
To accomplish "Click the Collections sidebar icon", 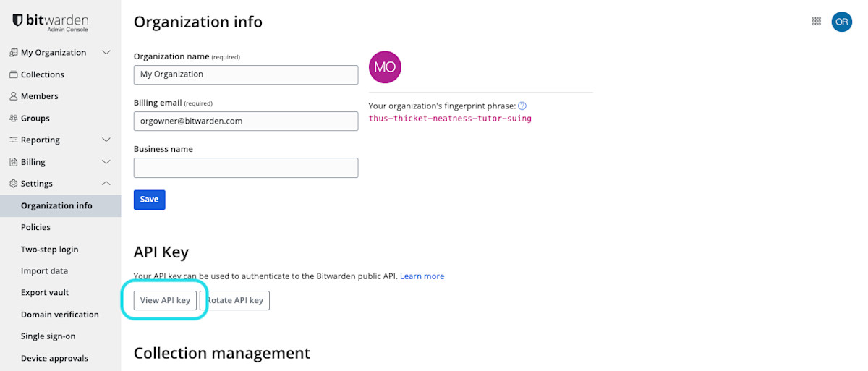I will click(13, 74).
